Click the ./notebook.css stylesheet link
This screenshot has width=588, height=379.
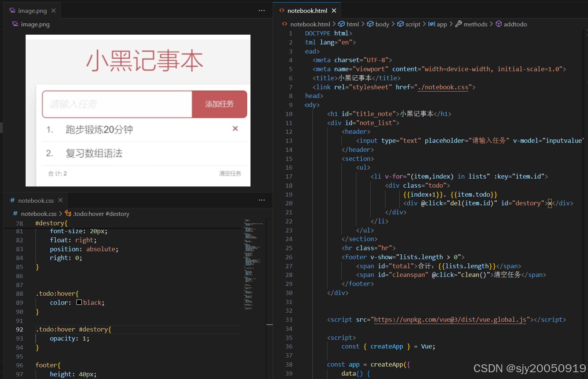coord(443,87)
